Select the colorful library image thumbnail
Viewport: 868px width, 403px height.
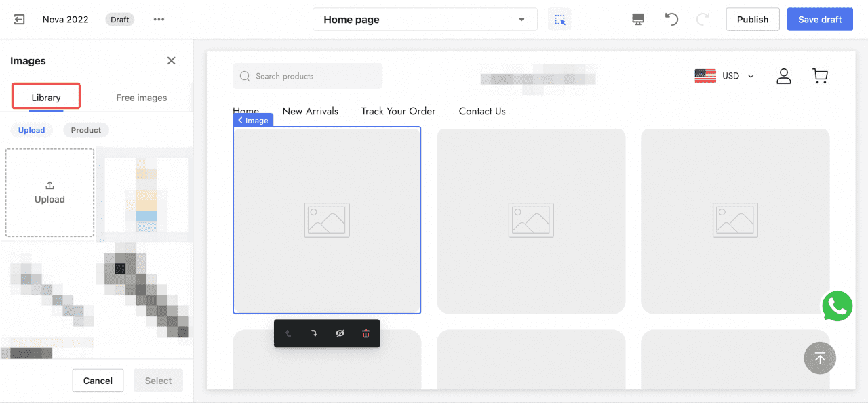tap(144, 194)
